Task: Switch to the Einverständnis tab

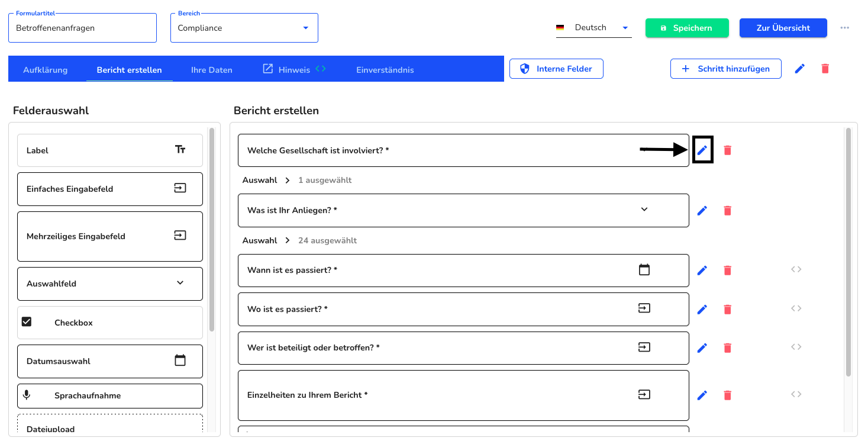Action: pos(385,70)
